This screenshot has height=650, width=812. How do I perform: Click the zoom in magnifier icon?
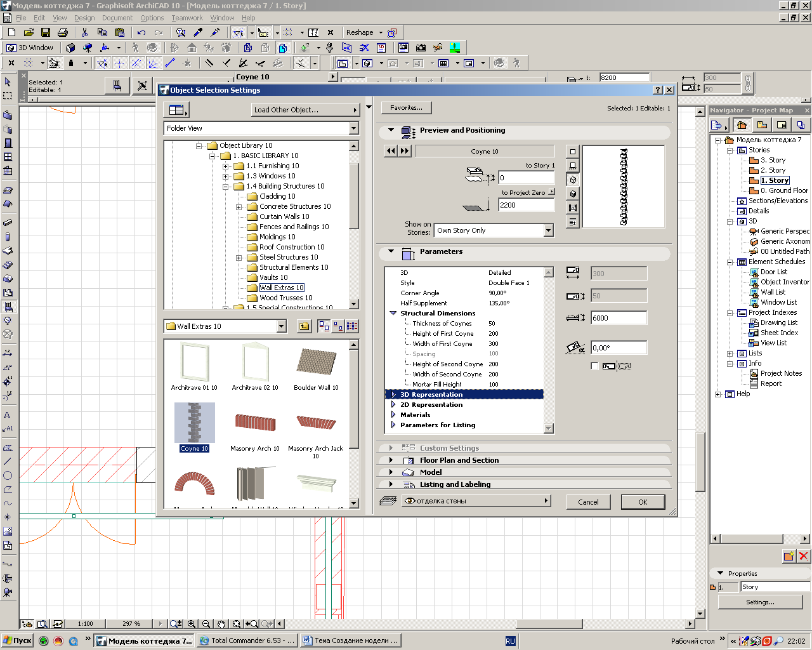pos(192,624)
